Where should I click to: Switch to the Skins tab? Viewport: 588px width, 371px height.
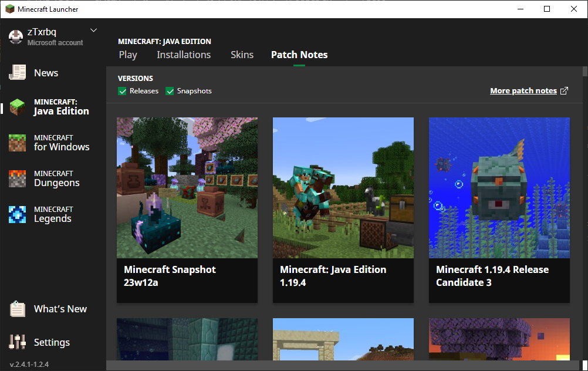pyautogui.click(x=242, y=55)
